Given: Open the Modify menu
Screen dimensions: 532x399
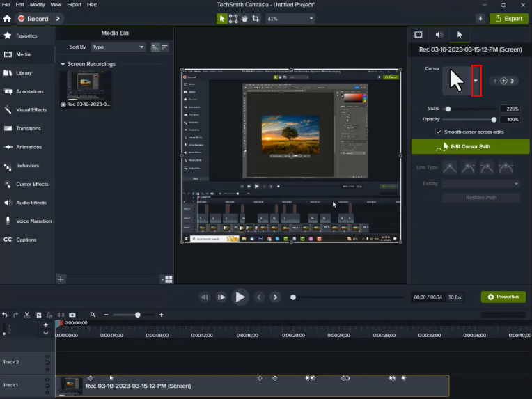Looking at the screenshot, I should tap(38, 4).
